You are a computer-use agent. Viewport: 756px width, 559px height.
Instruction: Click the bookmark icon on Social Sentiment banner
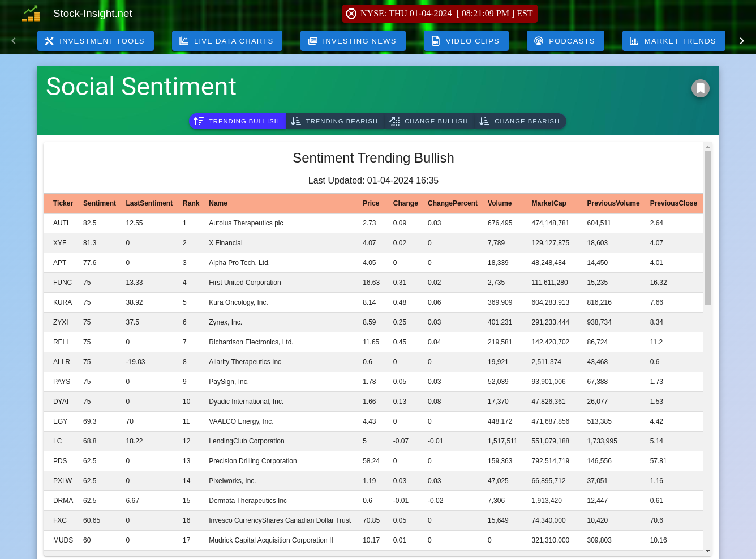click(700, 88)
